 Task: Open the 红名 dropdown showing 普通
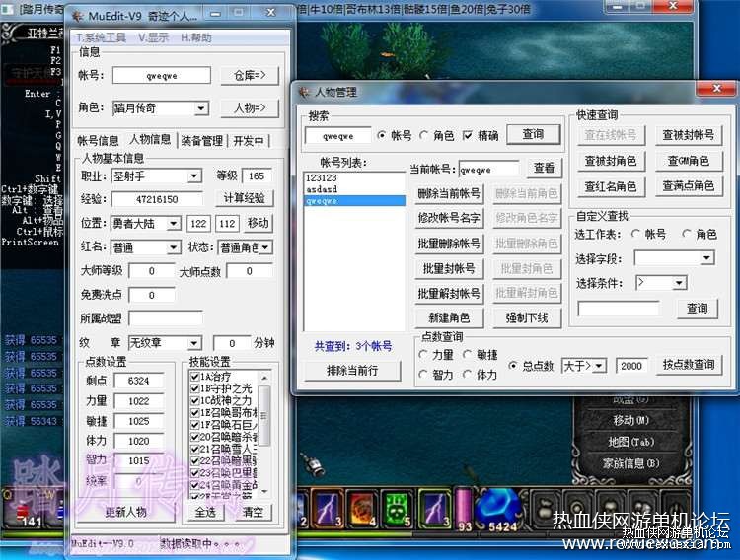(174, 247)
